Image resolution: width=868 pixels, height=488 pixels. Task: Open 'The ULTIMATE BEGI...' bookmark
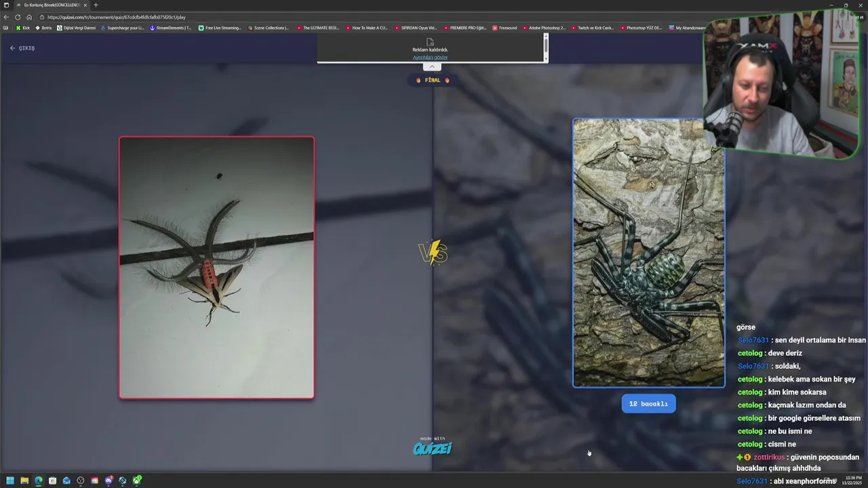click(x=317, y=28)
